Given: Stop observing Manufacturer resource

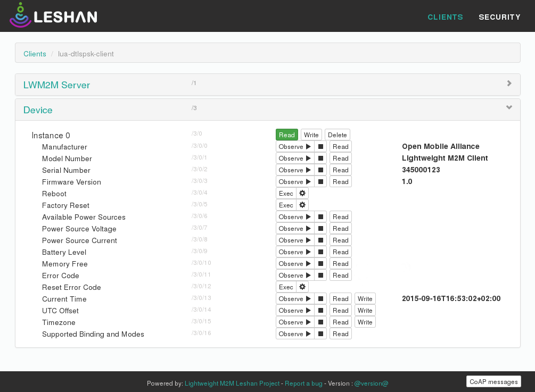Looking at the screenshot, I should pos(320,147).
